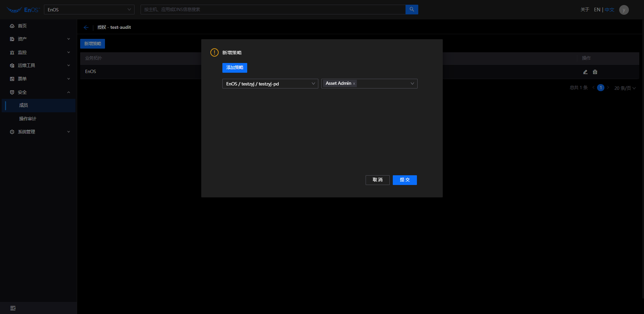The width and height of the screenshot is (644, 314).
Task: Click the 票单 ticket icon
Action: [x=12, y=79]
